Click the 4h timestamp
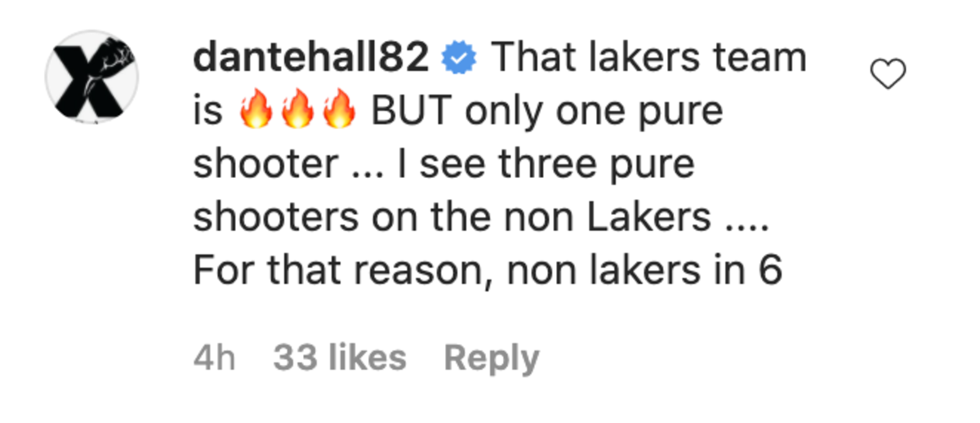 coord(215,357)
